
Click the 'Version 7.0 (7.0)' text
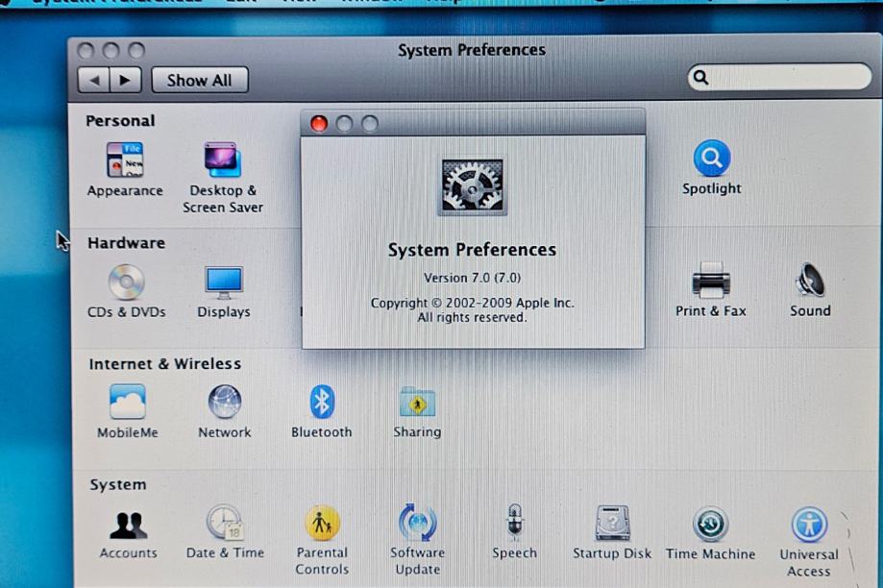point(472,278)
